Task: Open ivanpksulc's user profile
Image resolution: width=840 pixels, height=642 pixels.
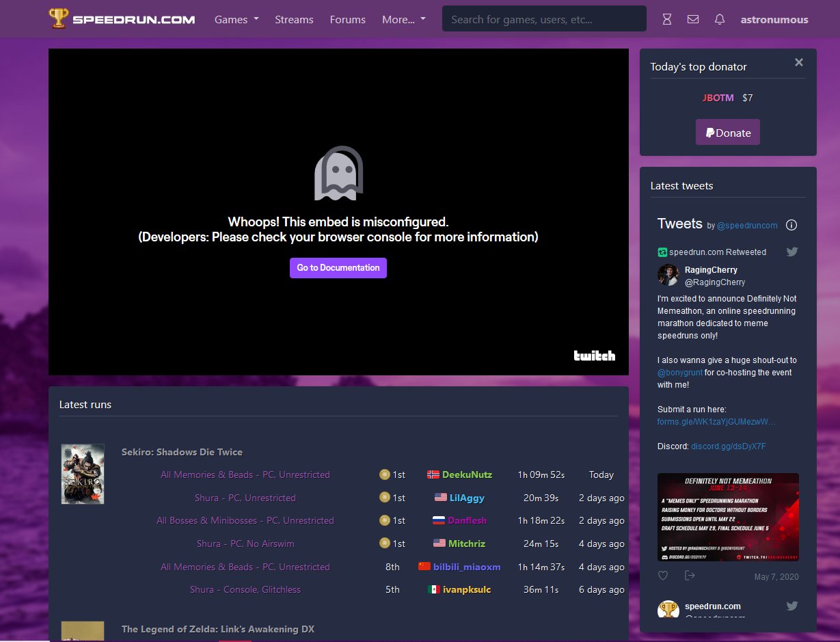Action: coord(467,589)
